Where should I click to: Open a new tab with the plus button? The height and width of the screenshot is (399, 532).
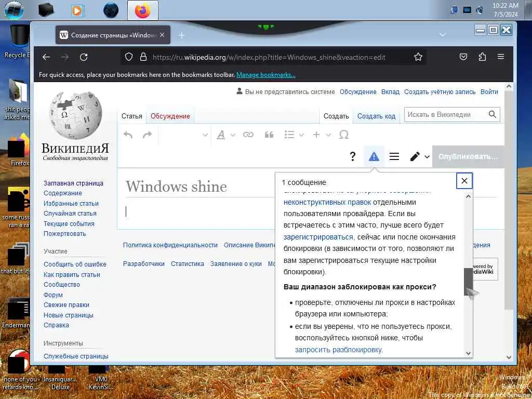181,35
